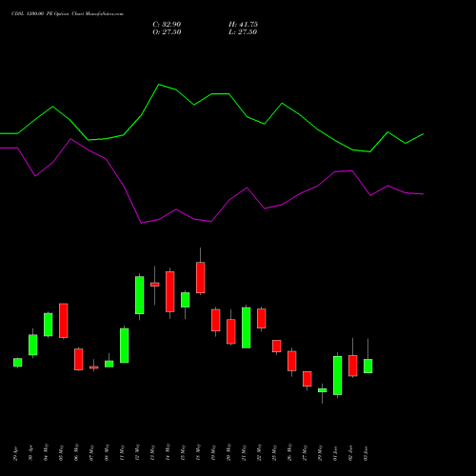
Task: Click the purple indicator line's lowest point near 12 May
Action: tap(142, 223)
